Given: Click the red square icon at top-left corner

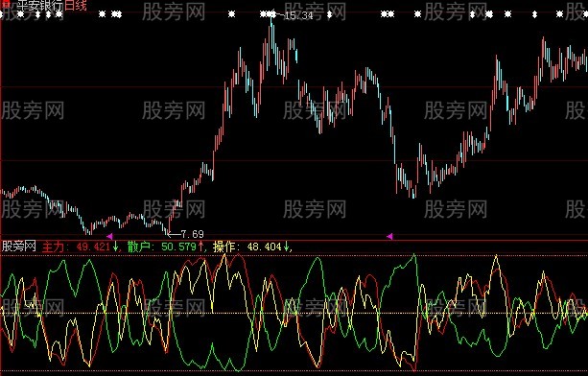Looking at the screenshot, I should click(x=6, y=4).
